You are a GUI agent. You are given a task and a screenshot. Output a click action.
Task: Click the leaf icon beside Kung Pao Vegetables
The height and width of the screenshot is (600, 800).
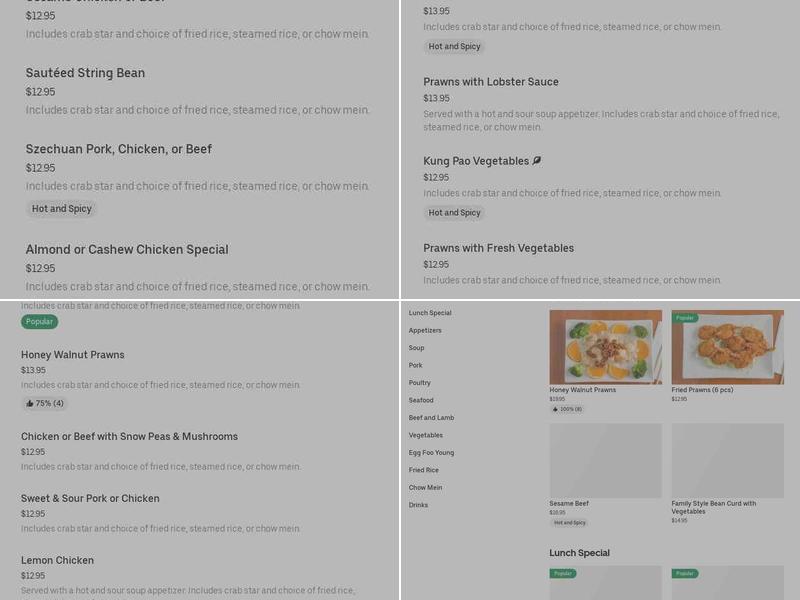coord(537,161)
